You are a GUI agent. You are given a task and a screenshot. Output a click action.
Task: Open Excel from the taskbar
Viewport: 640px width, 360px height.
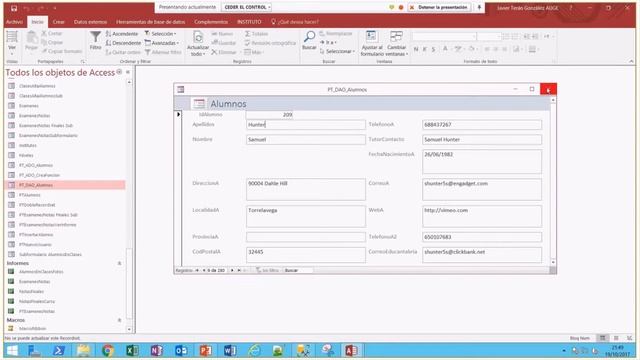pyautogui.click(x=132, y=350)
